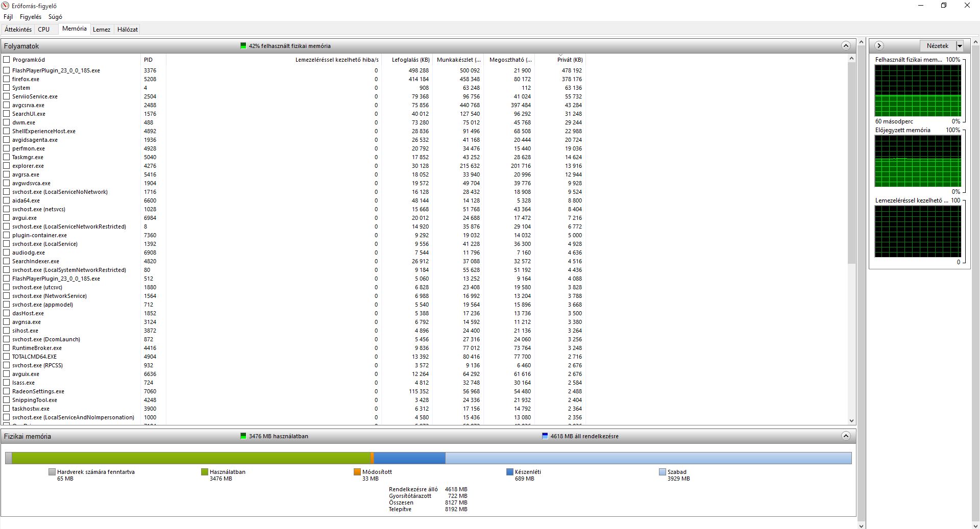Switch to the Lemez tab
980x529 pixels.
[102, 30]
